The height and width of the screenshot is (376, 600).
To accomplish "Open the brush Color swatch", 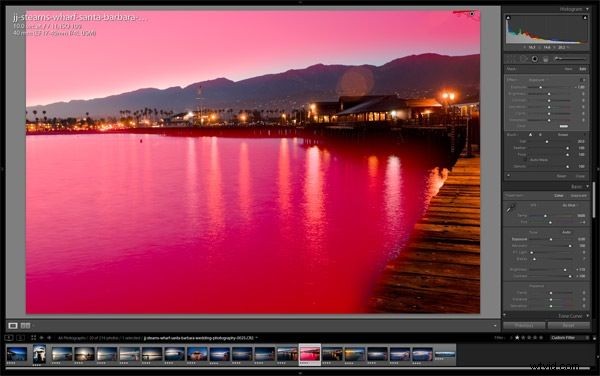I will (x=563, y=126).
